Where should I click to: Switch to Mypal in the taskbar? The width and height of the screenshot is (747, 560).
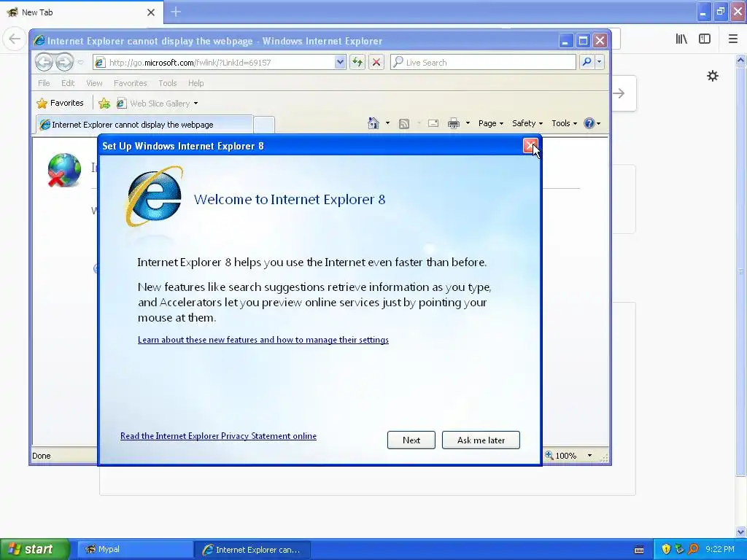point(135,550)
